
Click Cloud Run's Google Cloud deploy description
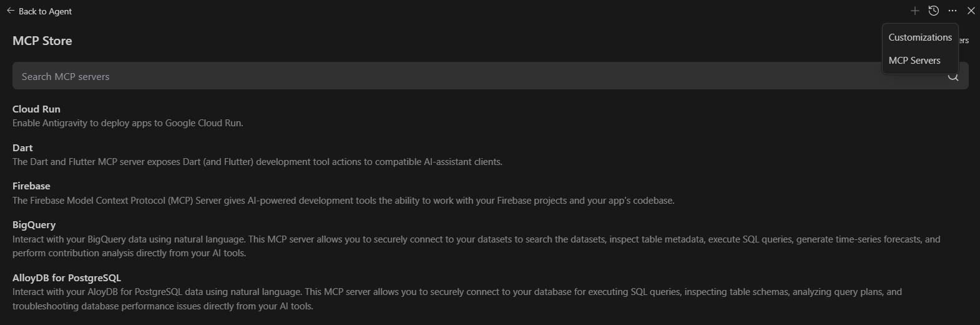tap(128, 123)
